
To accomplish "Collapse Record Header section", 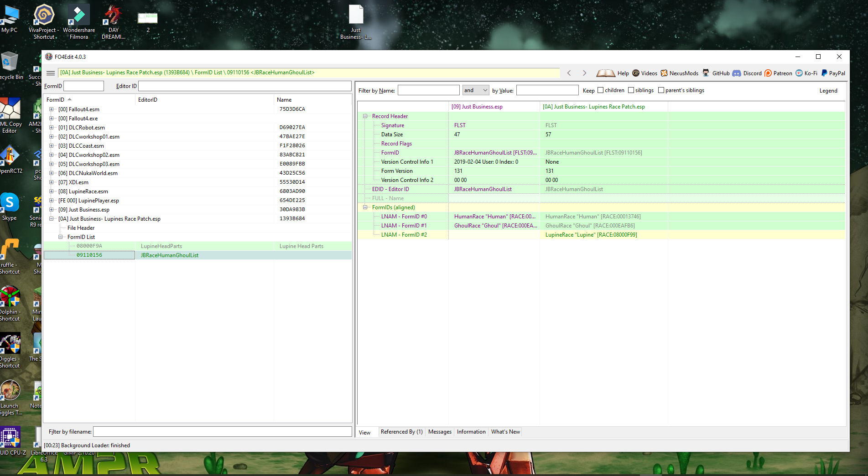I will pos(365,116).
